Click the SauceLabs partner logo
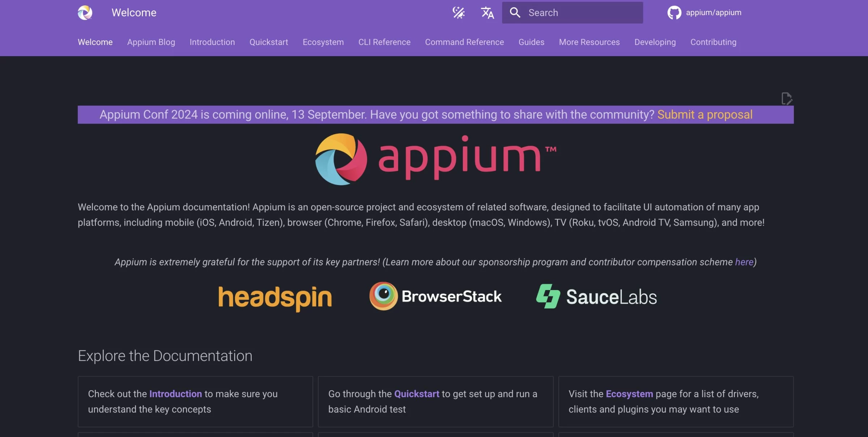Viewport: 868px width, 437px height. (x=596, y=297)
